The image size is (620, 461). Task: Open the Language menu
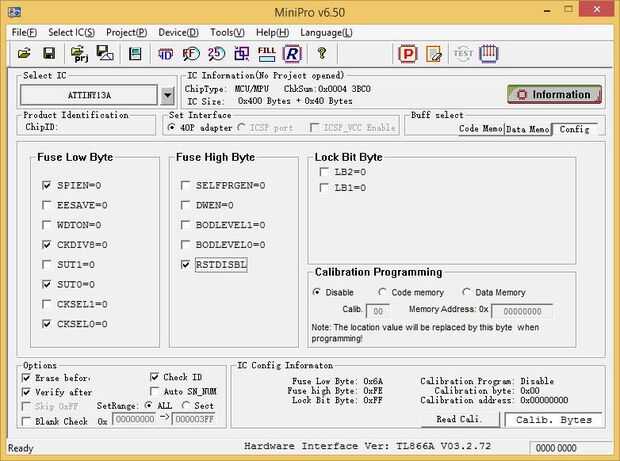coord(326,32)
